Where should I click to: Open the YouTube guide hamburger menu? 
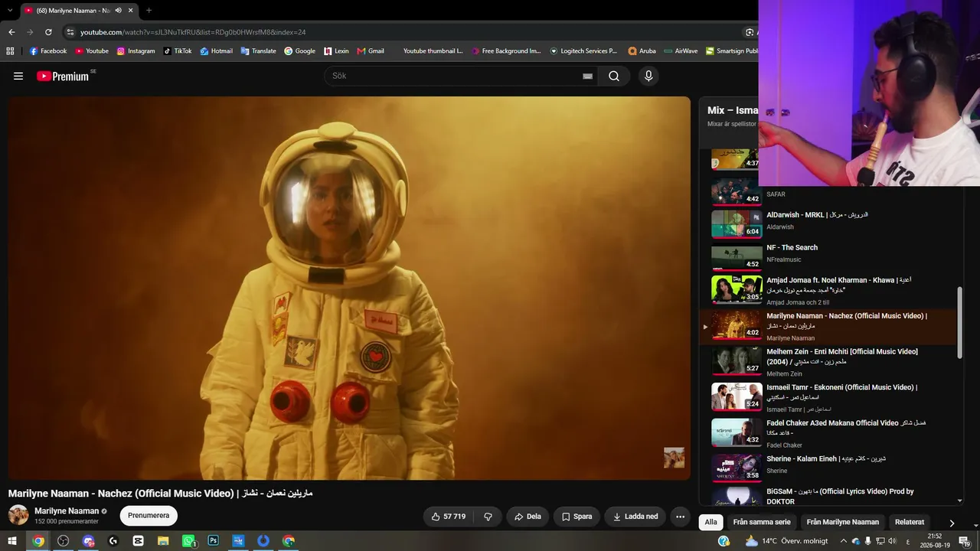(18, 76)
